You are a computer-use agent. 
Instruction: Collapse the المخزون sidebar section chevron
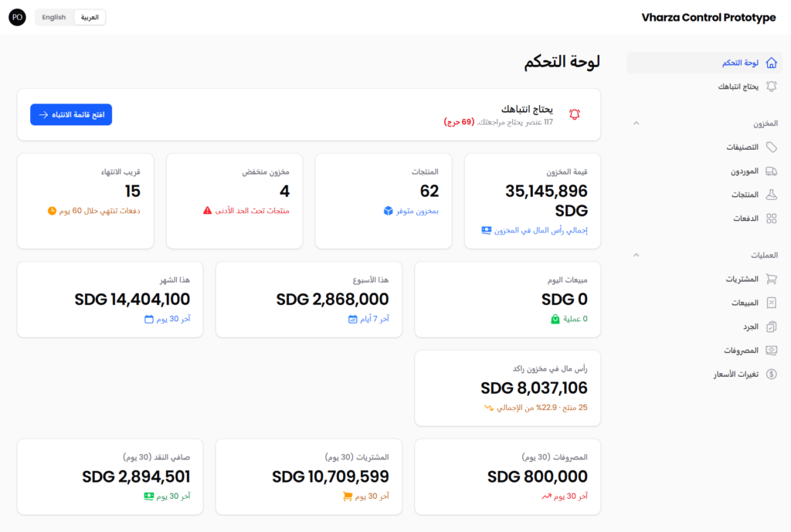637,124
